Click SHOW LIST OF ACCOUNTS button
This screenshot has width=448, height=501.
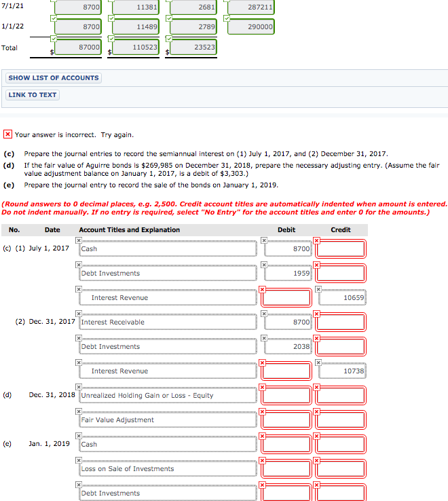pyautogui.click(x=54, y=78)
